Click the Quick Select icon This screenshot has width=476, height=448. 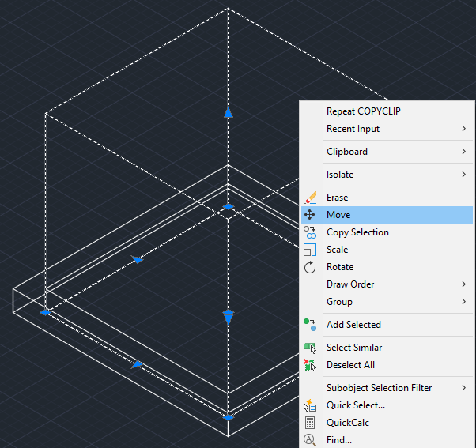point(310,405)
